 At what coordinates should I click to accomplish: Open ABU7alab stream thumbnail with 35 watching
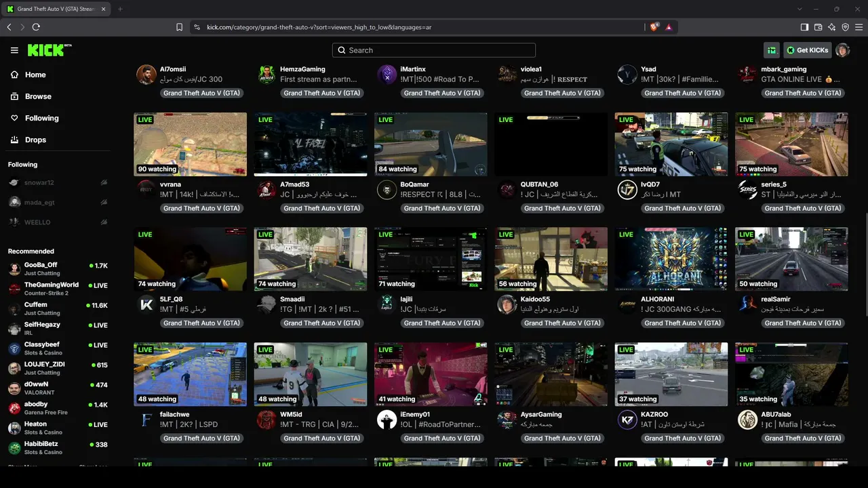click(791, 374)
